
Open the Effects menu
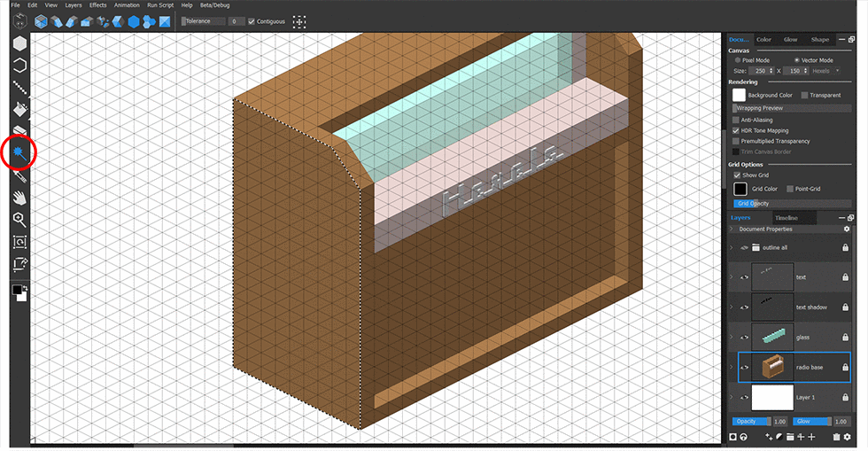click(x=97, y=5)
